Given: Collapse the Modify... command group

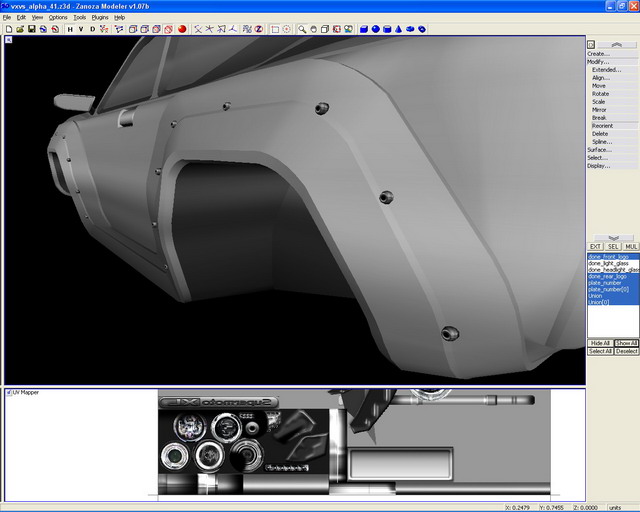Looking at the screenshot, I should tap(612, 62).
